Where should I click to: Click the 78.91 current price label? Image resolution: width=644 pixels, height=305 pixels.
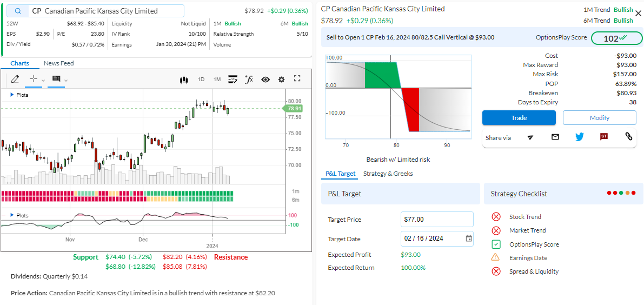click(x=294, y=108)
